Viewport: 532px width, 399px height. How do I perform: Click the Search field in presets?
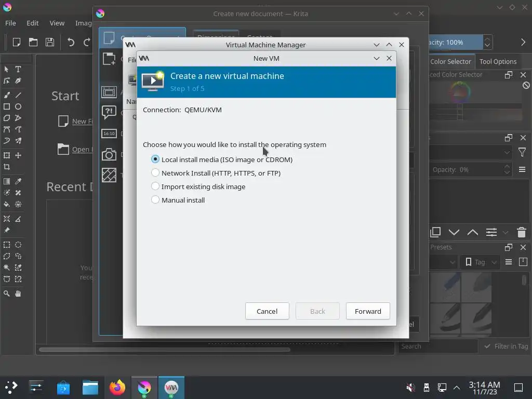point(437,347)
